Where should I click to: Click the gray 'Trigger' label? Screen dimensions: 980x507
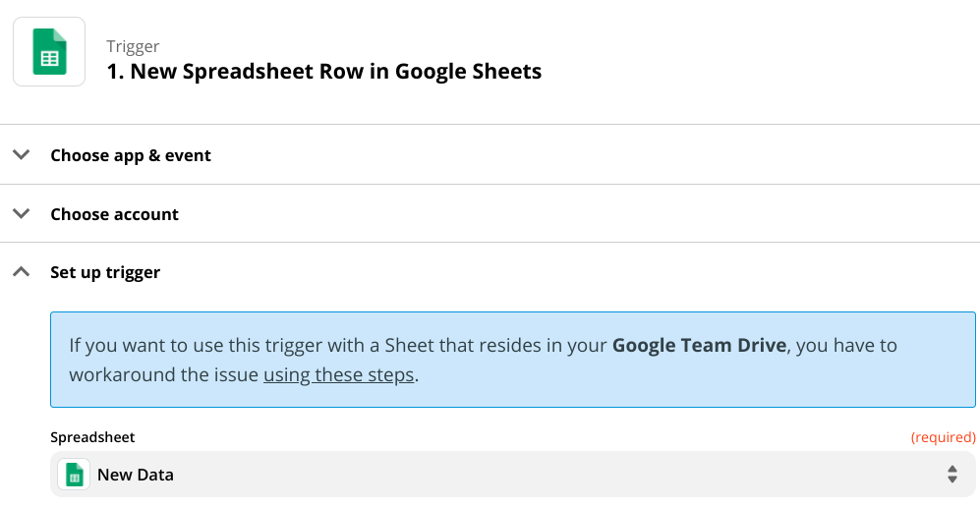[133, 46]
